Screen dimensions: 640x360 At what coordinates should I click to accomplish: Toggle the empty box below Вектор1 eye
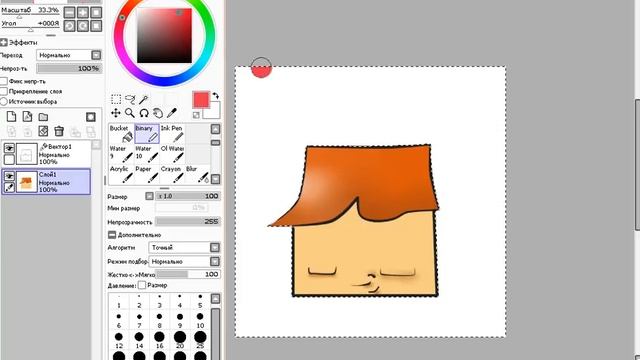(x=9, y=159)
